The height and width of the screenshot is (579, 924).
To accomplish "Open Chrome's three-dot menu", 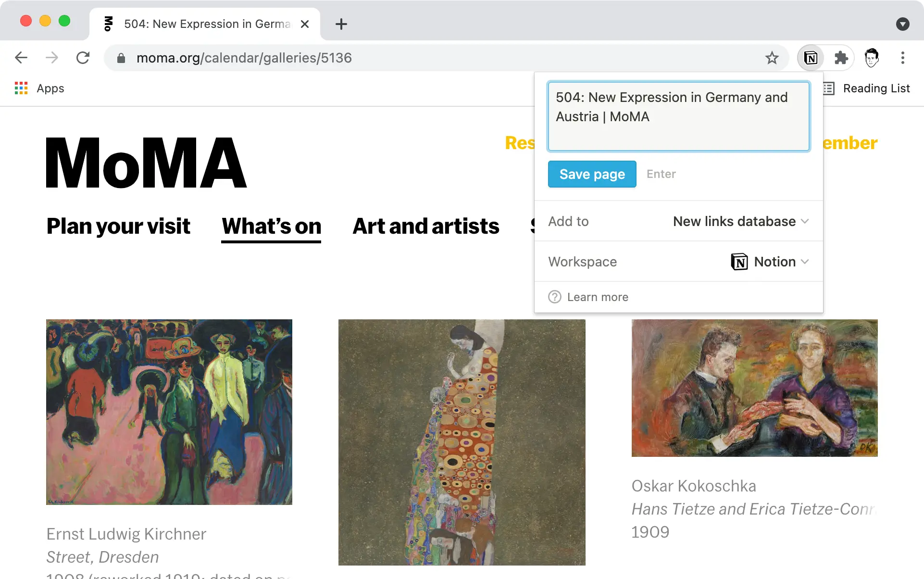I will (903, 58).
